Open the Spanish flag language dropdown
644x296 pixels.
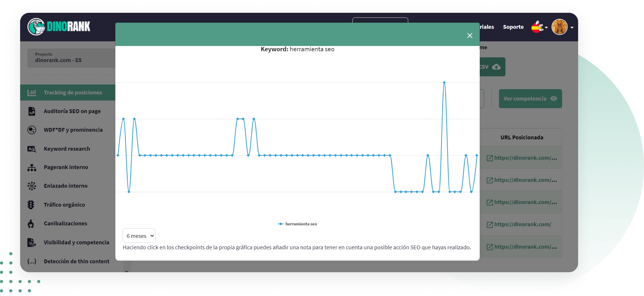click(539, 27)
